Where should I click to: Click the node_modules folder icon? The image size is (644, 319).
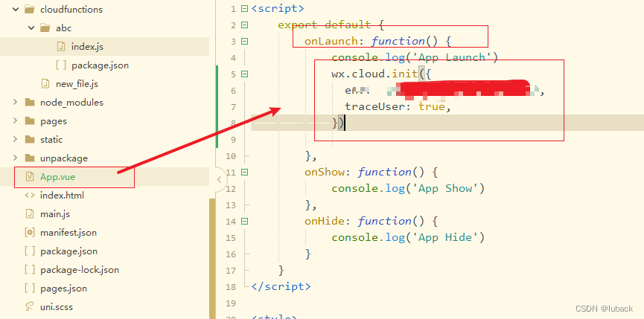[x=30, y=102]
